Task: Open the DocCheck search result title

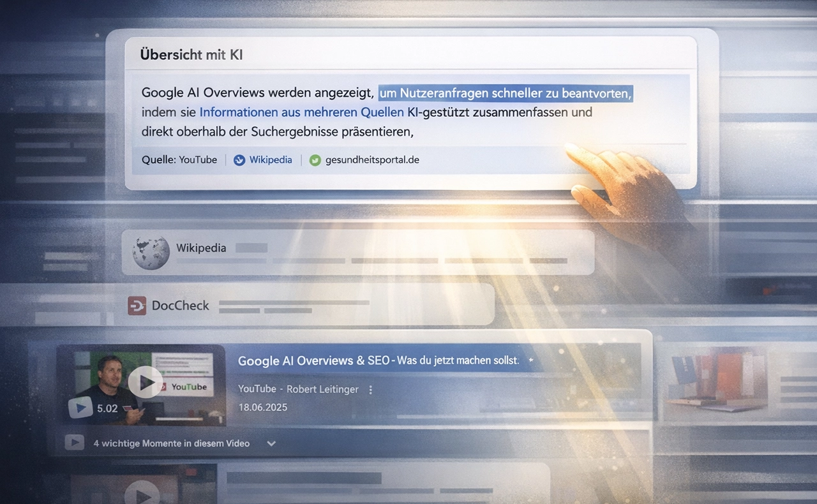Action: (x=181, y=306)
